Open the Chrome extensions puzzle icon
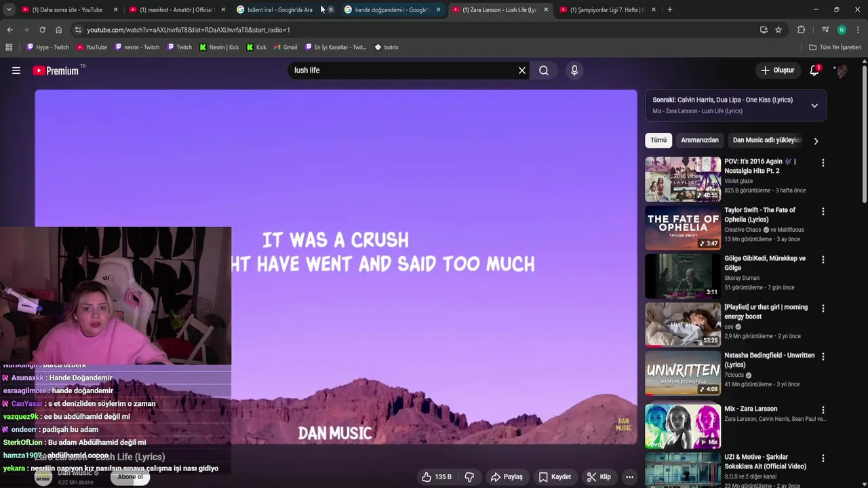The image size is (868, 488). coord(801,30)
